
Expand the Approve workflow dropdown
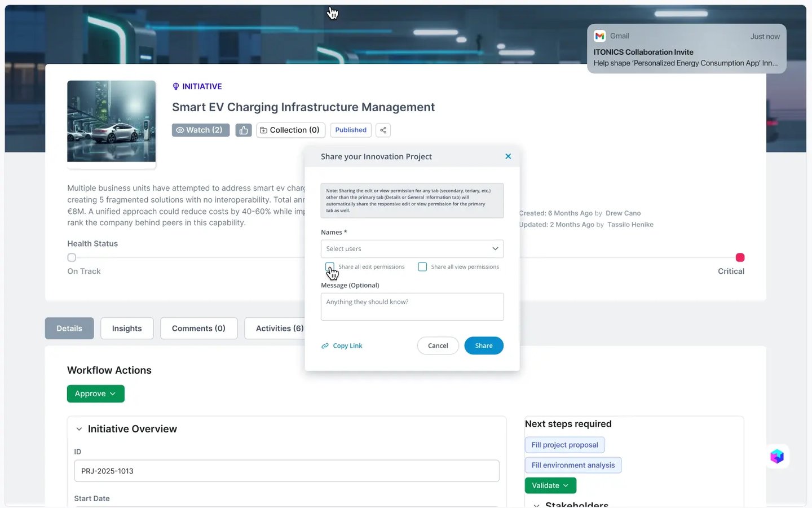point(96,394)
